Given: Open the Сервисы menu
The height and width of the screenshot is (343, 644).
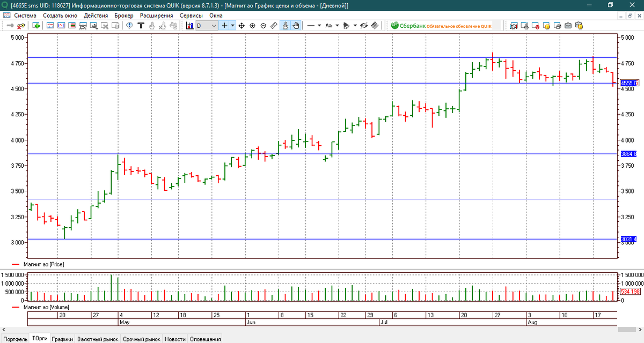Looking at the screenshot, I should coord(191,16).
